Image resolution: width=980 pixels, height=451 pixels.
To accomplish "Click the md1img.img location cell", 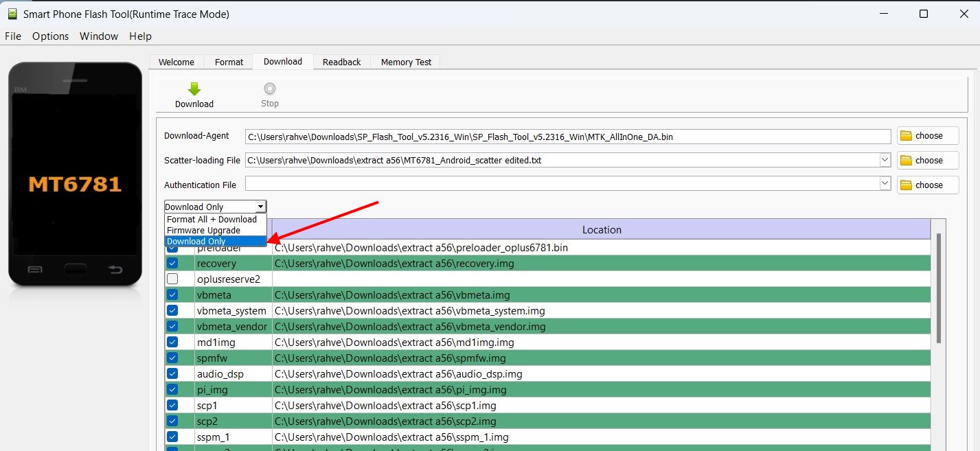I will [x=602, y=342].
